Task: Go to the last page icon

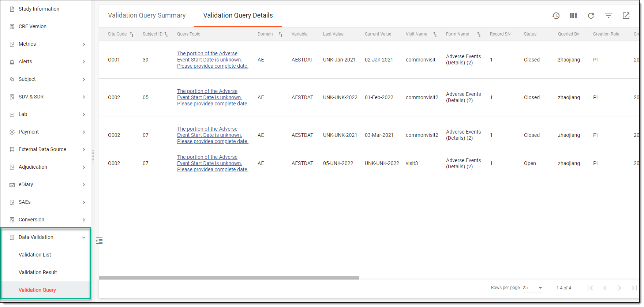Action: (x=634, y=288)
